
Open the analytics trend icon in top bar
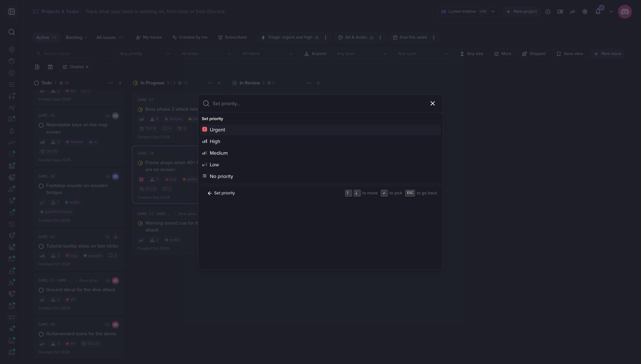(x=573, y=11)
